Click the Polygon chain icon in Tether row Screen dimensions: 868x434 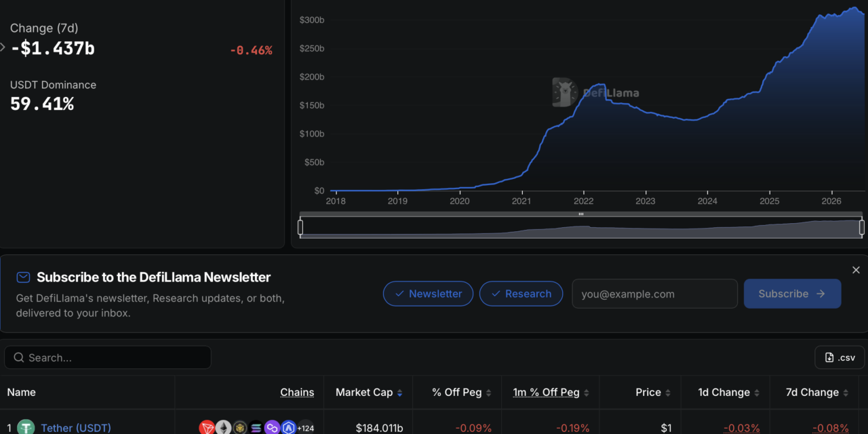272,428
